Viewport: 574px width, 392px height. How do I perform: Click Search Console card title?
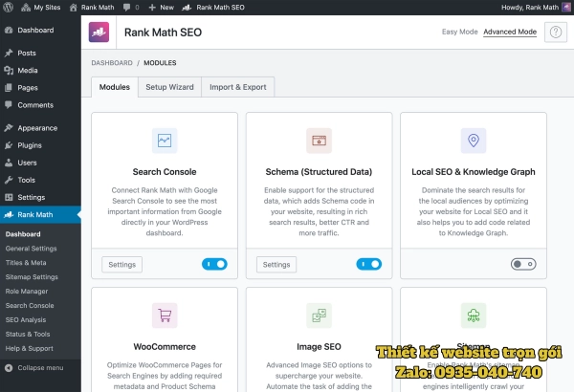165,172
